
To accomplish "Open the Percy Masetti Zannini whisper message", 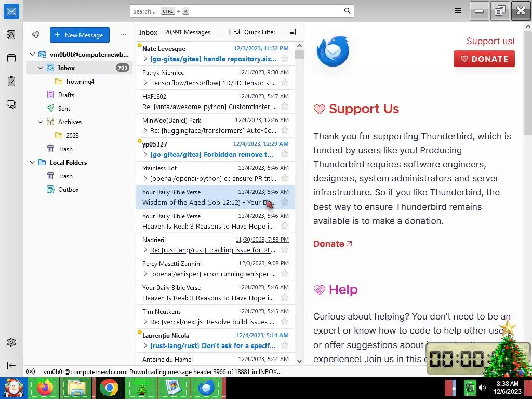I will coord(216,269).
